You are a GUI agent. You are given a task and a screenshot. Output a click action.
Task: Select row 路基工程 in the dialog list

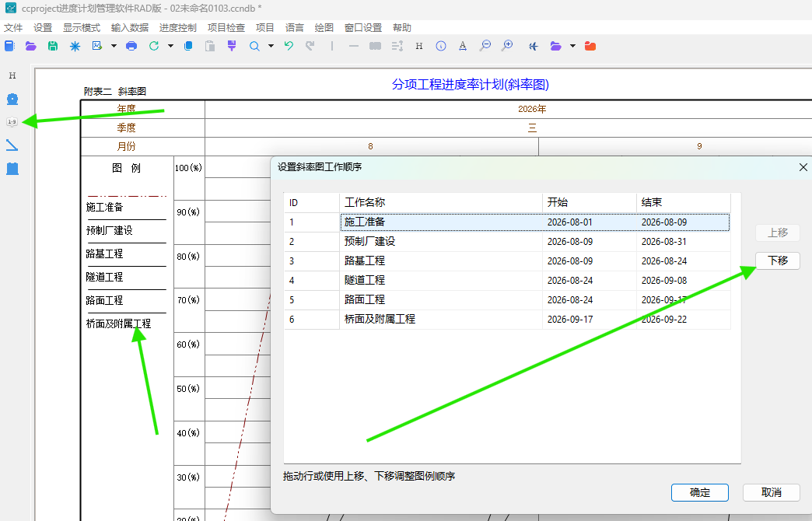point(507,261)
